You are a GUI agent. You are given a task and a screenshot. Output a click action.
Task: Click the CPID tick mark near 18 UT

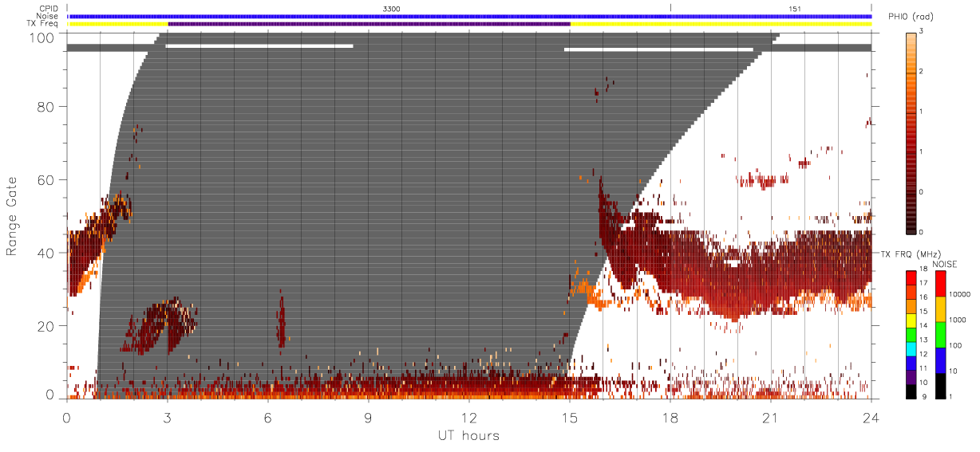670,8
